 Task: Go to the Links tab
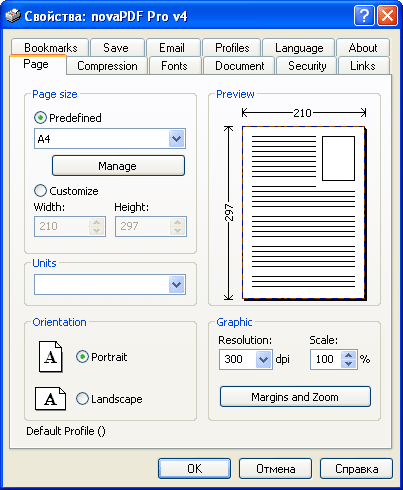[363, 66]
